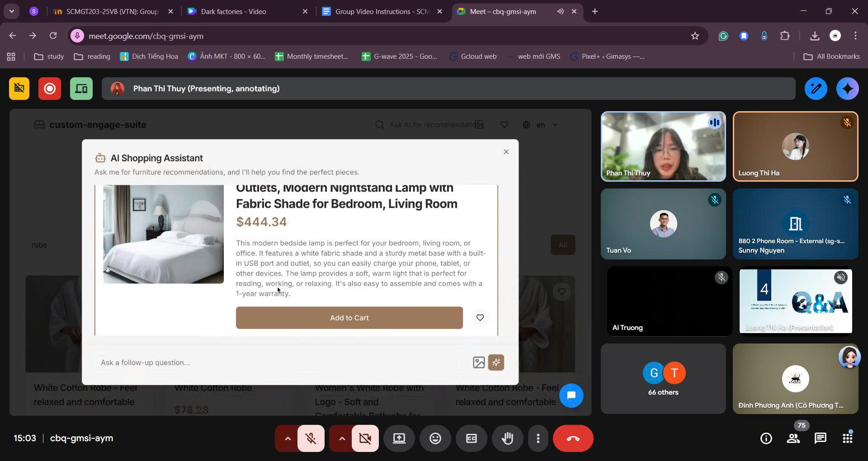This screenshot has height=461, width=868.
Task: Select Luong Thi Ha presentation thumbnail
Action: pos(795,301)
